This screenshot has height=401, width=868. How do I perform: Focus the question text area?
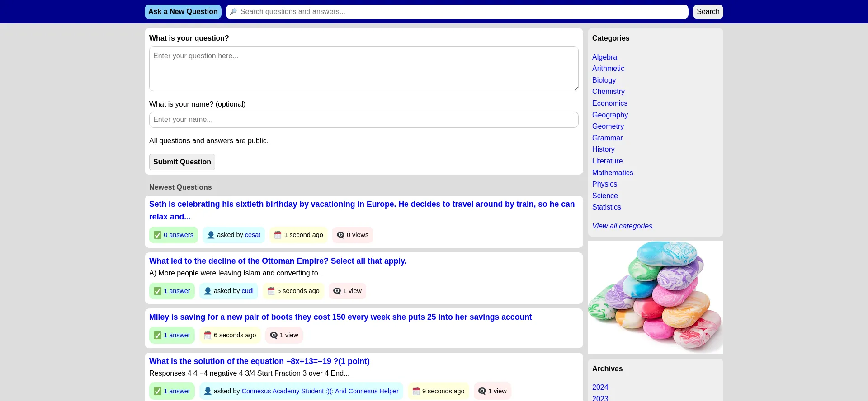pyautogui.click(x=363, y=69)
